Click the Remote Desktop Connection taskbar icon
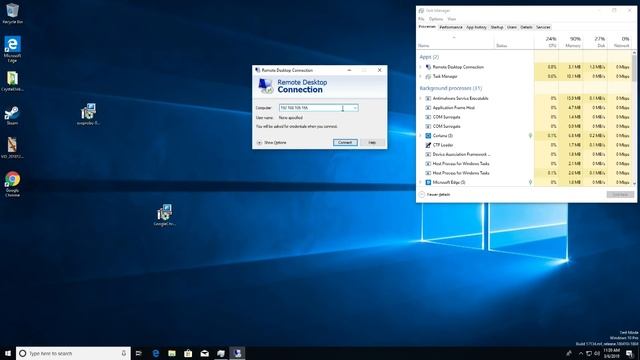The height and width of the screenshot is (360, 640). pyautogui.click(x=237, y=353)
